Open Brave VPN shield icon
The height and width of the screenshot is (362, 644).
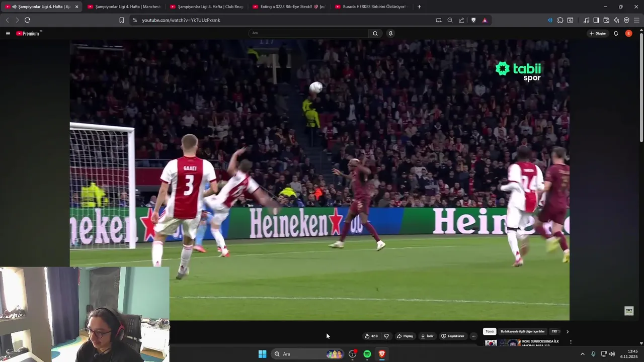click(626, 20)
